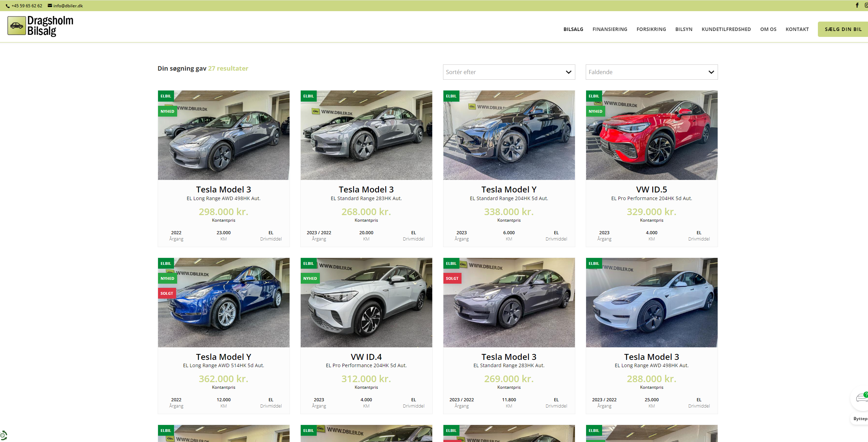868x442 pixels.
Task: Open Tesla Model 3 298.000 kr. photo
Action: pyautogui.click(x=223, y=135)
